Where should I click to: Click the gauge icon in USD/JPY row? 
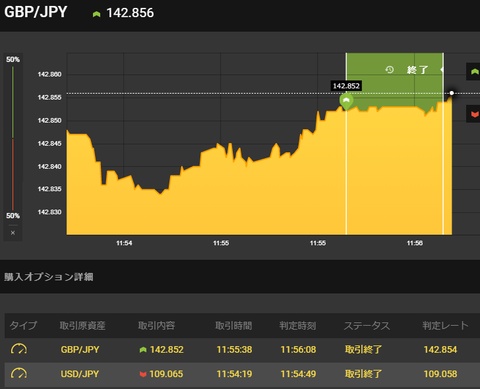19,374
